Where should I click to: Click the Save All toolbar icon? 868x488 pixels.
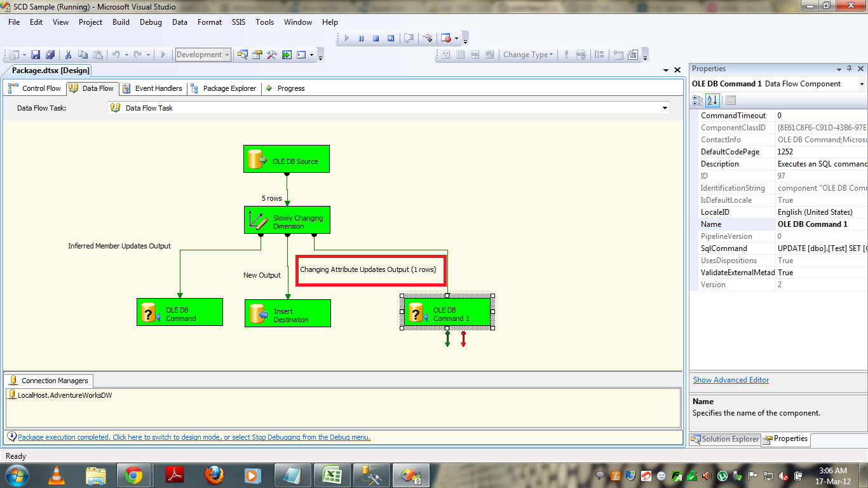point(50,55)
